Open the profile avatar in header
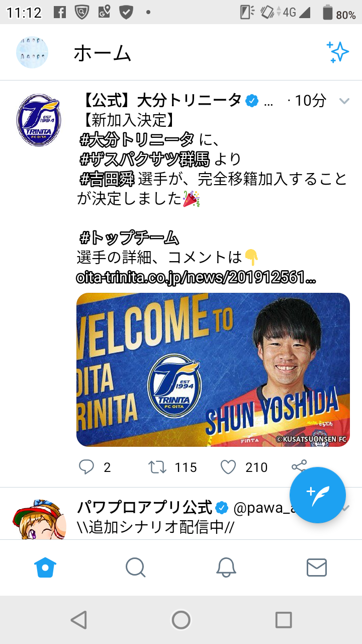 click(32, 52)
